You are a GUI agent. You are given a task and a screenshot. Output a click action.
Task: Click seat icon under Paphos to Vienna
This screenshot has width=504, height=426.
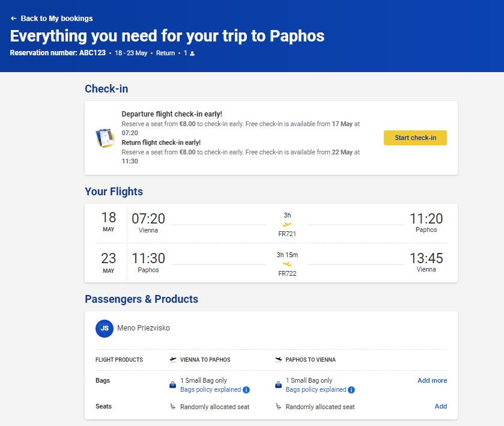pos(279,407)
